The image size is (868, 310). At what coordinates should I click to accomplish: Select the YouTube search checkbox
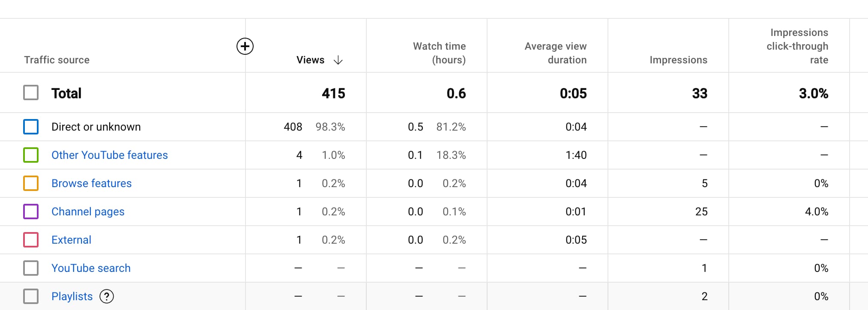pyautogui.click(x=31, y=268)
